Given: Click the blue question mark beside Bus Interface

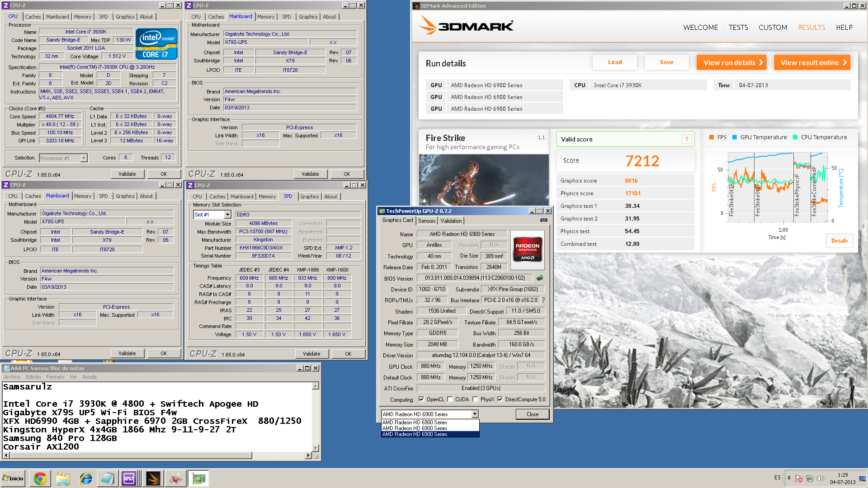Looking at the screenshot, I should 543,300.
